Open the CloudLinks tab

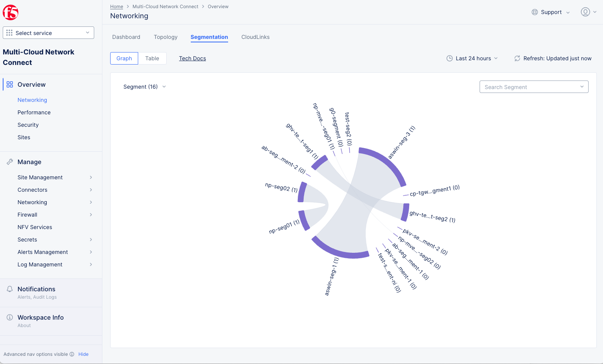point(255,37)
